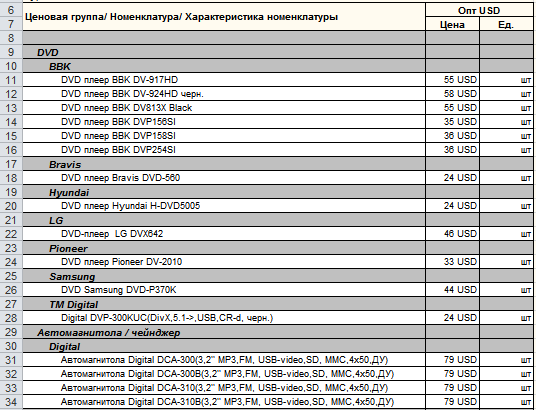Select the Bravis subgroup cell
The image size is (536, 410).
224,164
